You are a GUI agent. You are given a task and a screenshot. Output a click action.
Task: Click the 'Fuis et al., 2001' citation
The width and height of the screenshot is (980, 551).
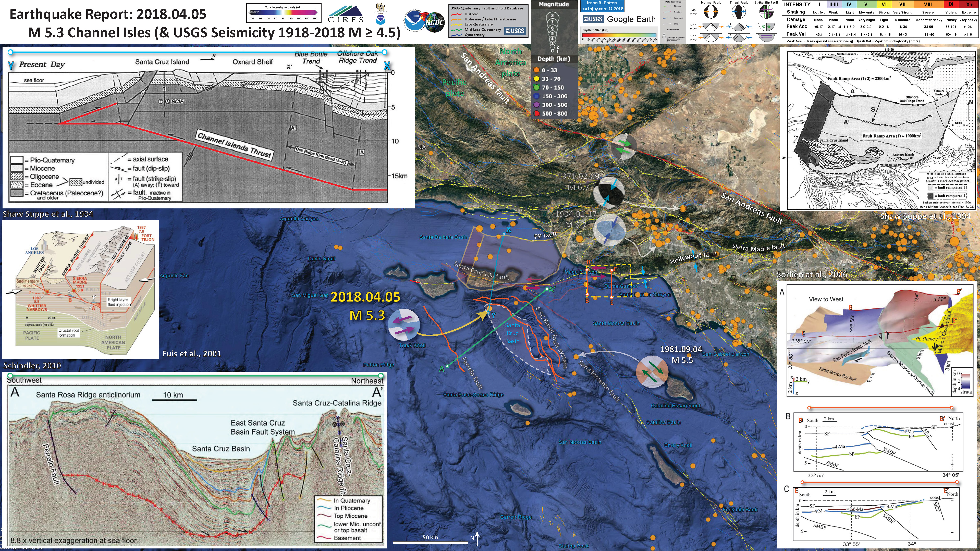(x=191, y=354)
